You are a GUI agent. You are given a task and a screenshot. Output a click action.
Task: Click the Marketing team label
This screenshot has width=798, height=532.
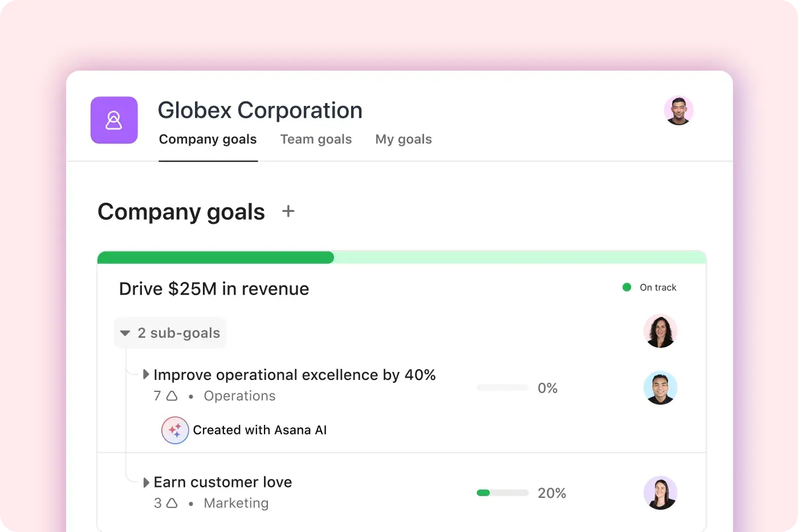(x=236, y=503)
